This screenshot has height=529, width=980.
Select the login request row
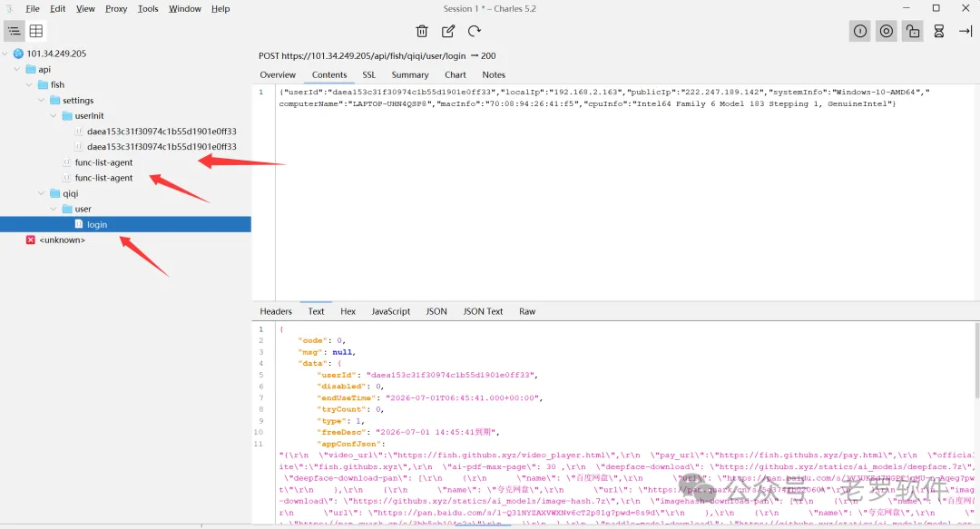tap(125, 224)
